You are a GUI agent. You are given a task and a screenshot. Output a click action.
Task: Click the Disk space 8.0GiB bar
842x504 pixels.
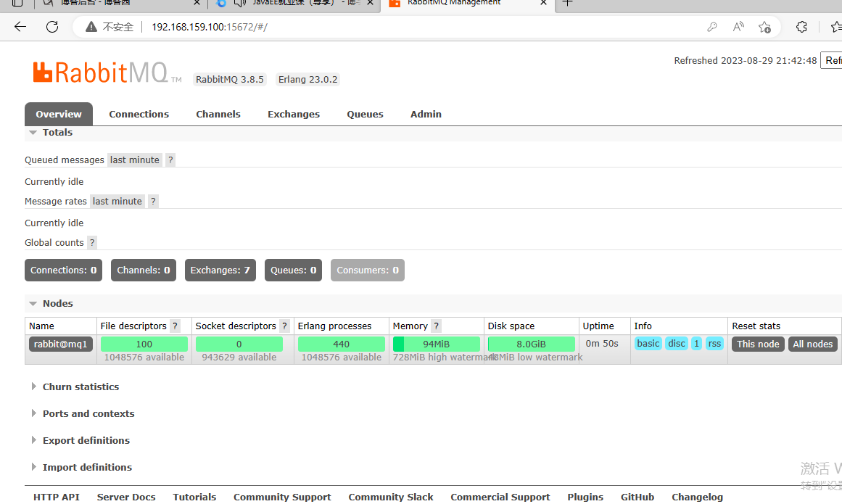coord(531,344)
